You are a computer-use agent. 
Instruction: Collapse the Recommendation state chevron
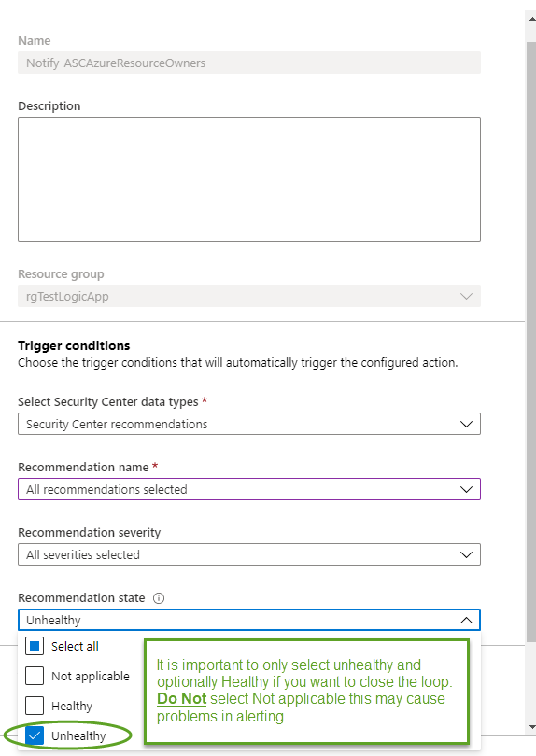click(x=466, y=620)
